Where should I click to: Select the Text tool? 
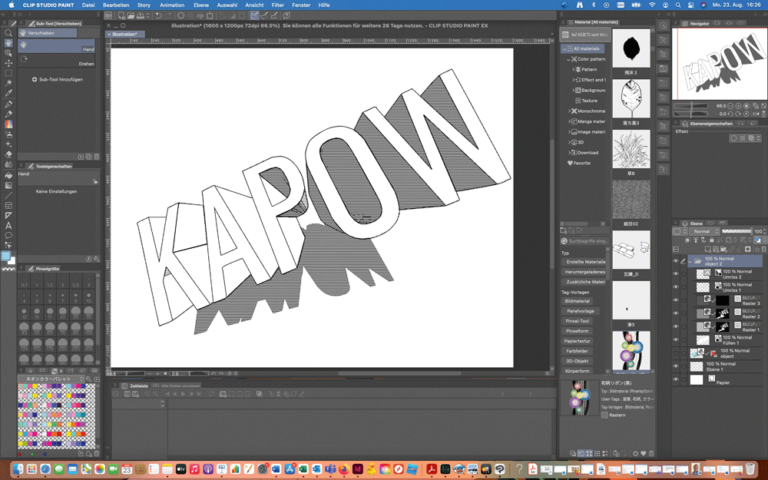click(8, 225)
